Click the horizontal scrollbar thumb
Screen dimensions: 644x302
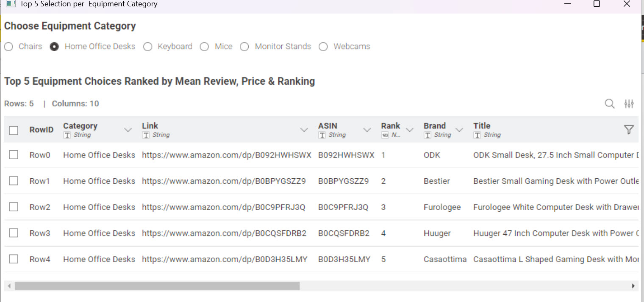157,286
